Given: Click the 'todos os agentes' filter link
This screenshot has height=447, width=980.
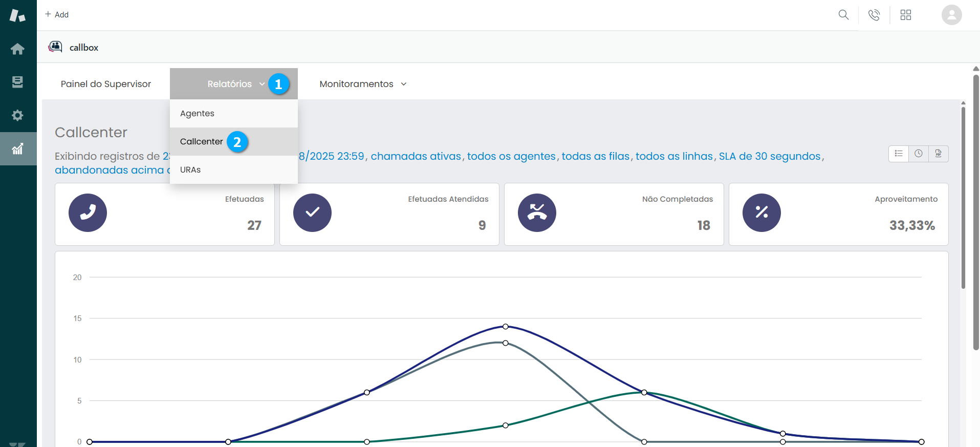Looking at the screenshot, I should coord(511,156).
